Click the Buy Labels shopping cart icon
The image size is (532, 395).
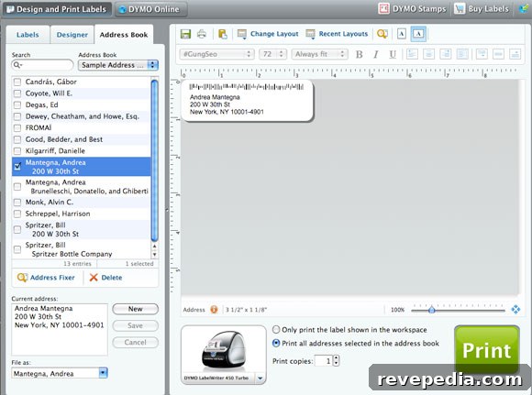pos(460,9)
